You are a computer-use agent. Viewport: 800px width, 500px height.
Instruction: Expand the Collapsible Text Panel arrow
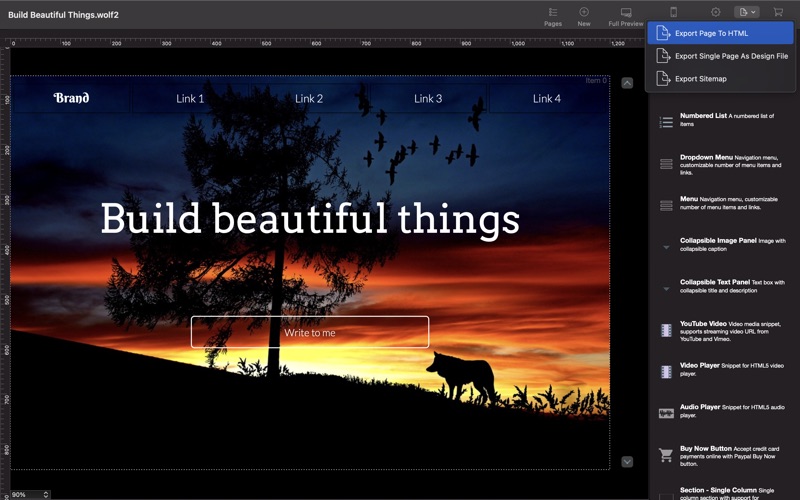tap(666, 289)
